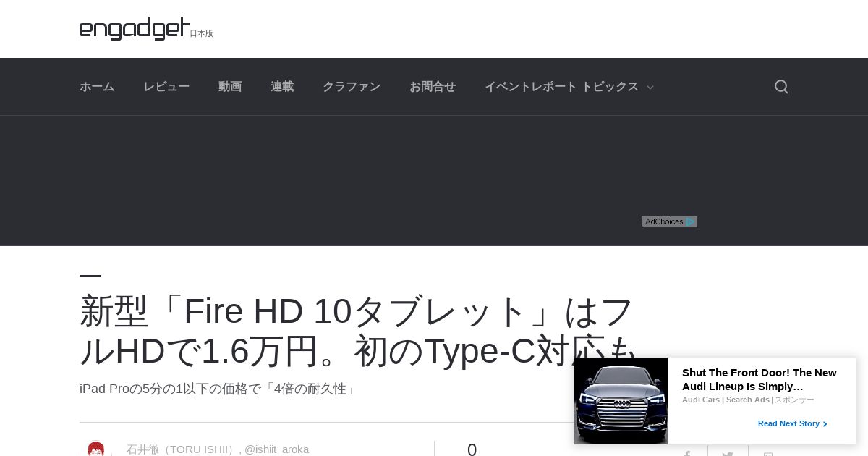Go to ホーム menu item
This screenshot has height=456, width=868.
click(97, 87)
